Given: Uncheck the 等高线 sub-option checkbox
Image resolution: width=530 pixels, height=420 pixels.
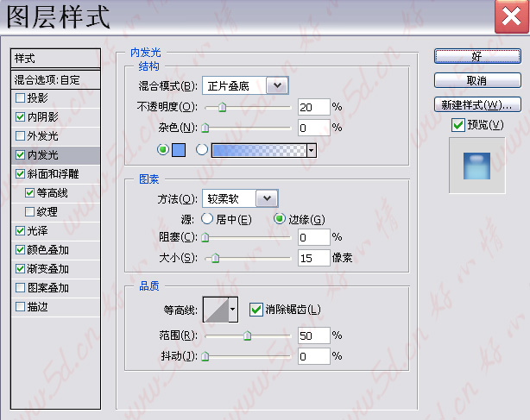Looking at the screenshot, I should click(x=29, y=193).
